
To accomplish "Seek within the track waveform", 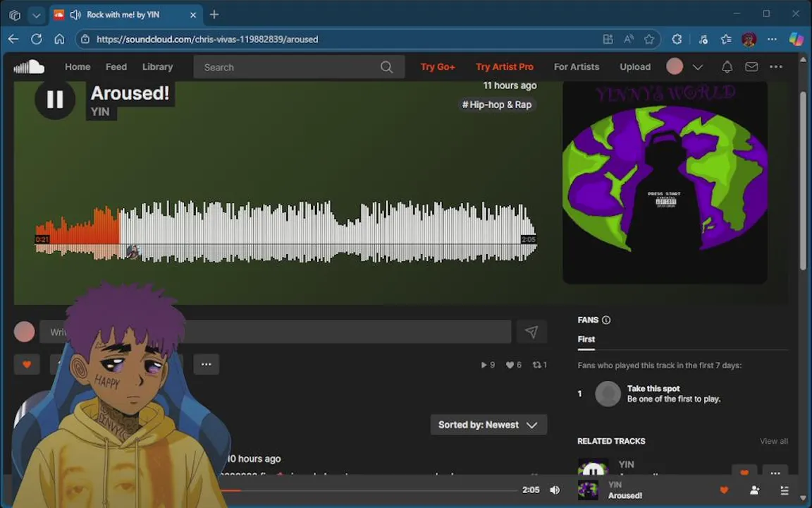I will (285, 231).
